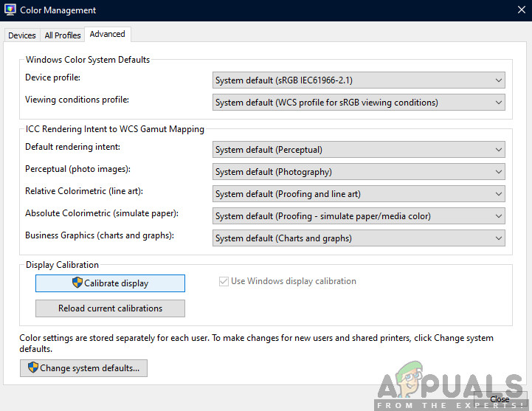Open the Viewing conditions profile dropdown
Screen dimensions: 532x411
(x=359, y=103)
